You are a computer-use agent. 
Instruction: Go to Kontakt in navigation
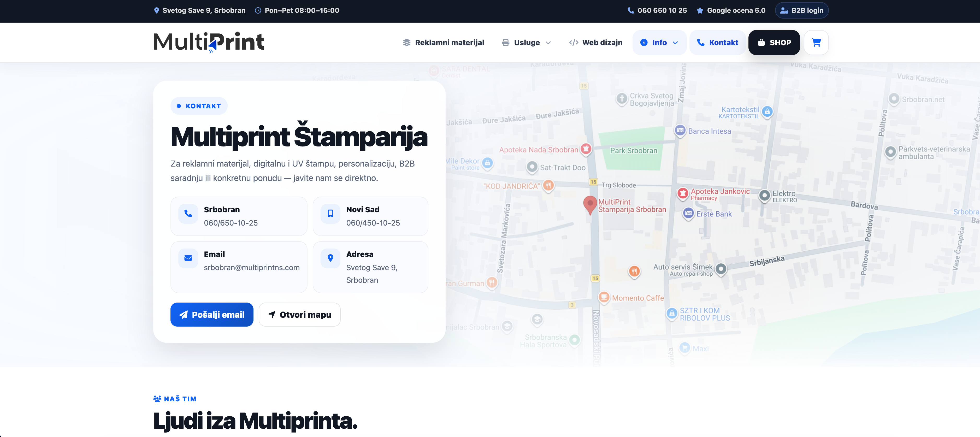click(x=717, y=43)
